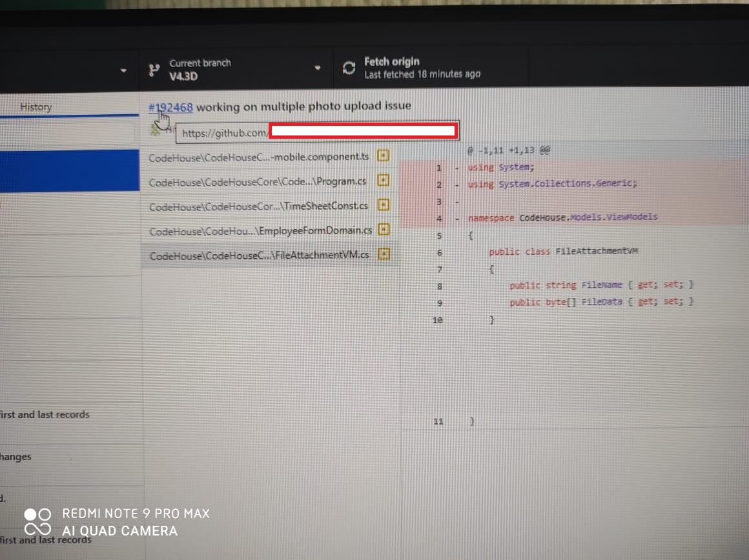Click the modified icon beside TimeSheetConst.cs
This screenshot has height=560, width=749.
[384, 205]
